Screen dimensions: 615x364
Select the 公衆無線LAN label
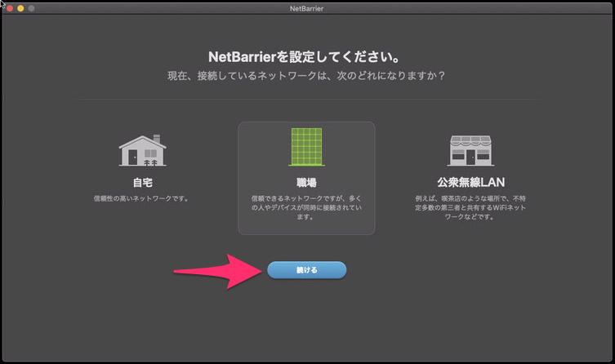coord(470,182)
